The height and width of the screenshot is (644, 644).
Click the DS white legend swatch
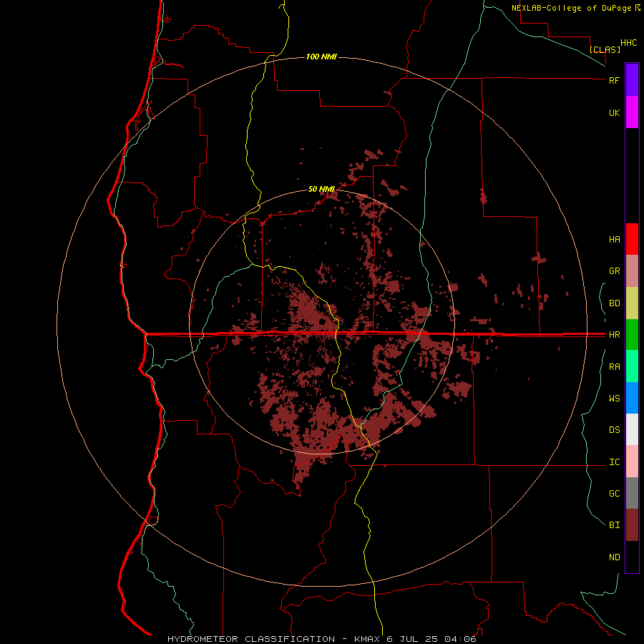(x=632, y=429)
